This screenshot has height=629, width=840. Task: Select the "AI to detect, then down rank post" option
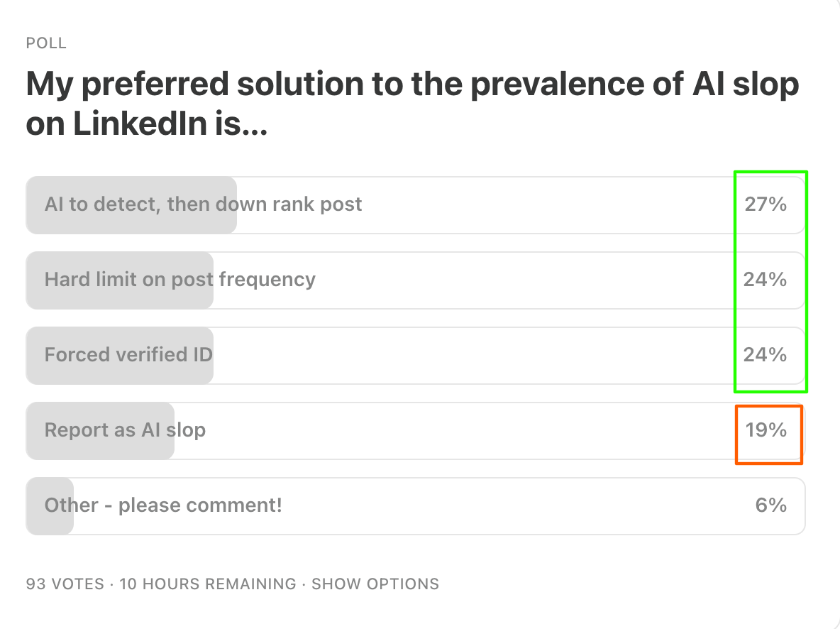coord(415,205)
